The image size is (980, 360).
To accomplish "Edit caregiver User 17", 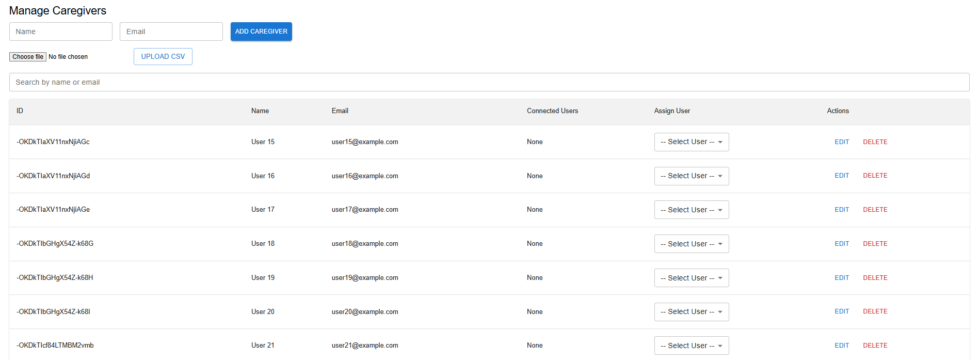I will tap(841, 210).
